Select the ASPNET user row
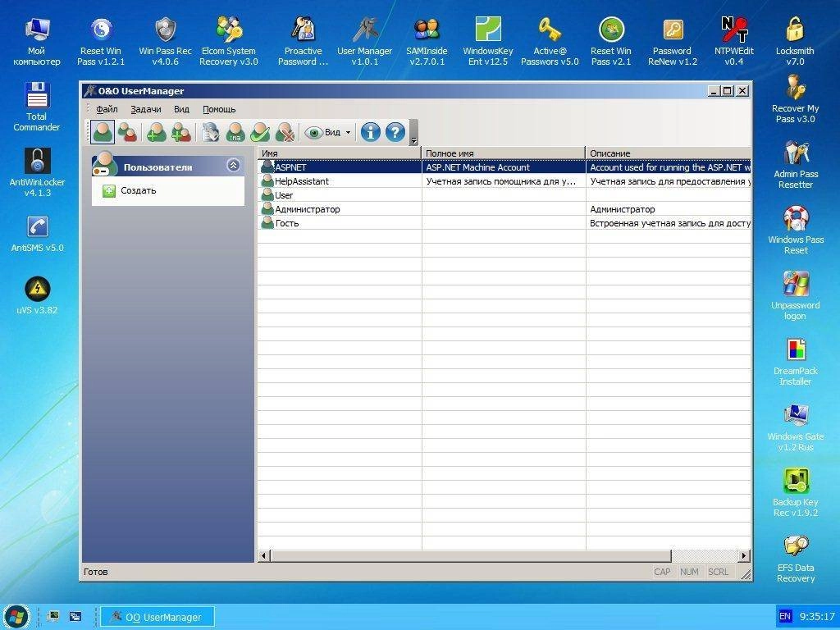 [504, 167]
